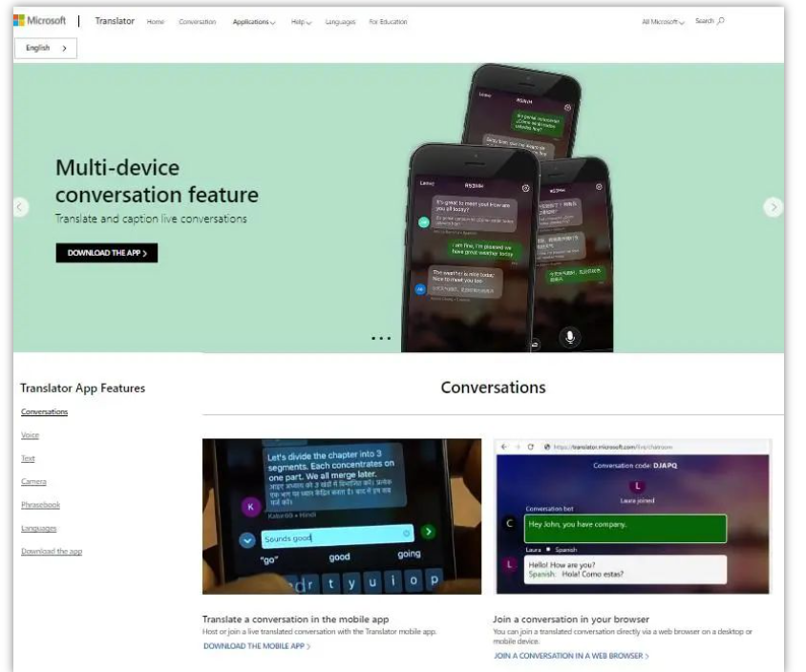Select Languages in app features sidebar
Screen dimensions: 806x672
38,528
